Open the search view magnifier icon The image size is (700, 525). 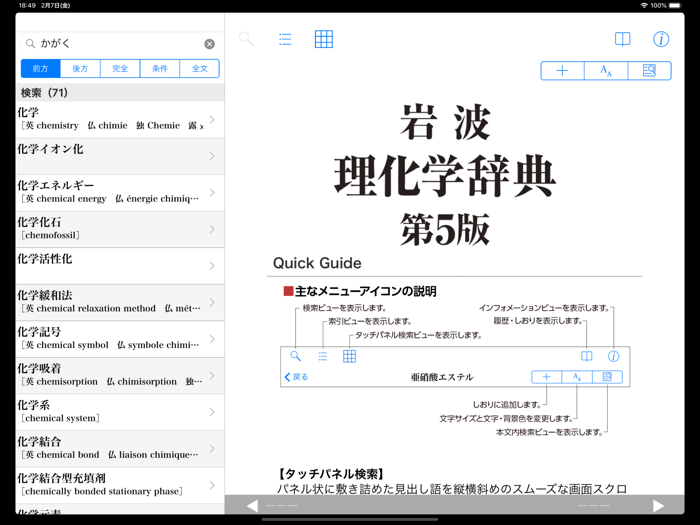(x=246, y=39)
